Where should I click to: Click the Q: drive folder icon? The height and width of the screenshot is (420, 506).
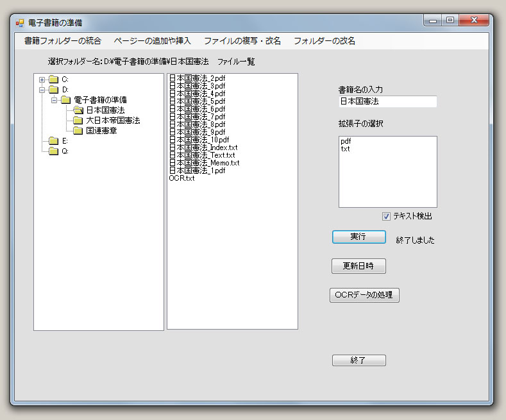click(x=53, y=151)
